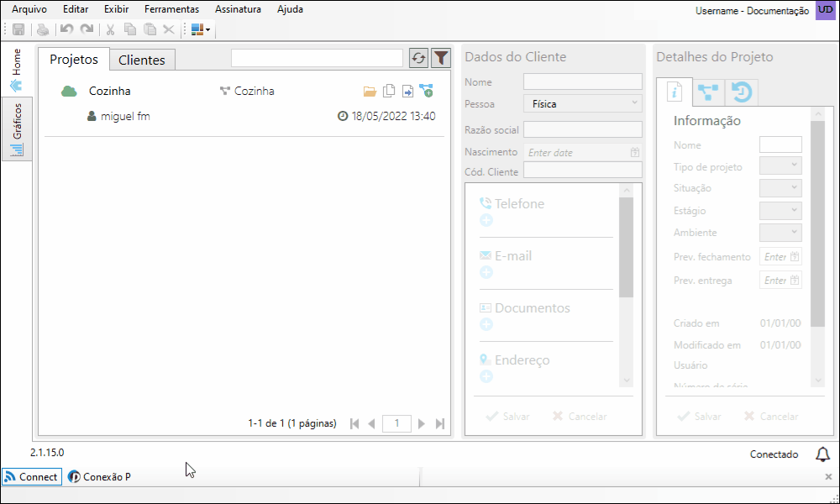Select the Gráficos side tab
The height and width of the screenshot is (504, 840).
coord(17,129)
